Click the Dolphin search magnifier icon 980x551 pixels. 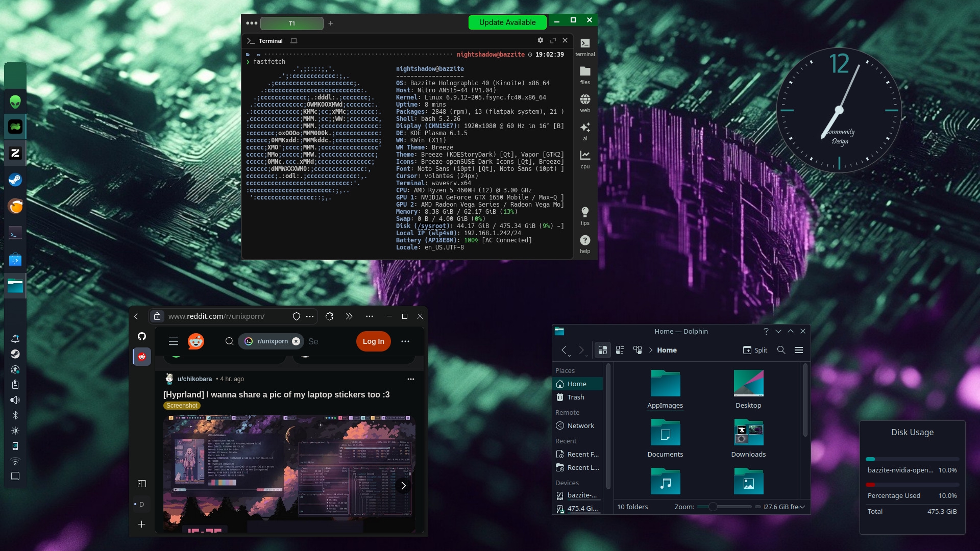coord(781,350)
